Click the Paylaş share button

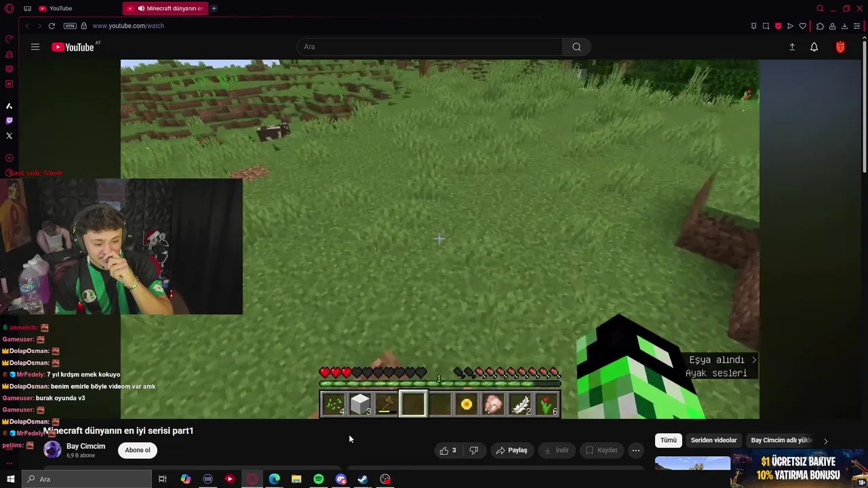(512, 450)
